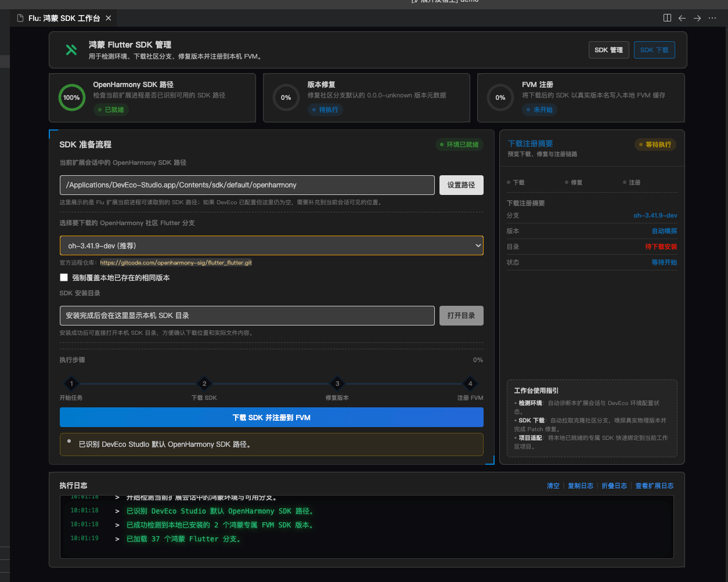The width and height of the screenshot is (728, 582).
Task: Click the split editor icon
Action: point(667,18)
